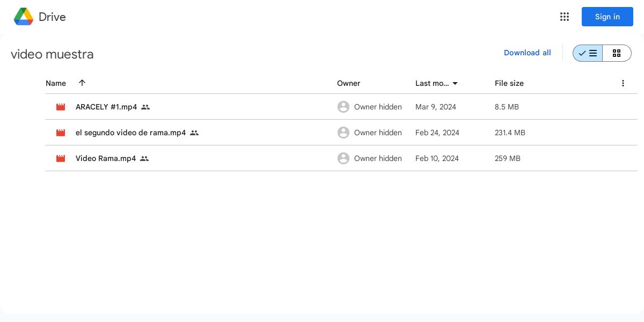Viewport: 644px width, 322px height.
Task: Open the el segundo video de rama.mp4 file
Action: click(x=130, y=133)
